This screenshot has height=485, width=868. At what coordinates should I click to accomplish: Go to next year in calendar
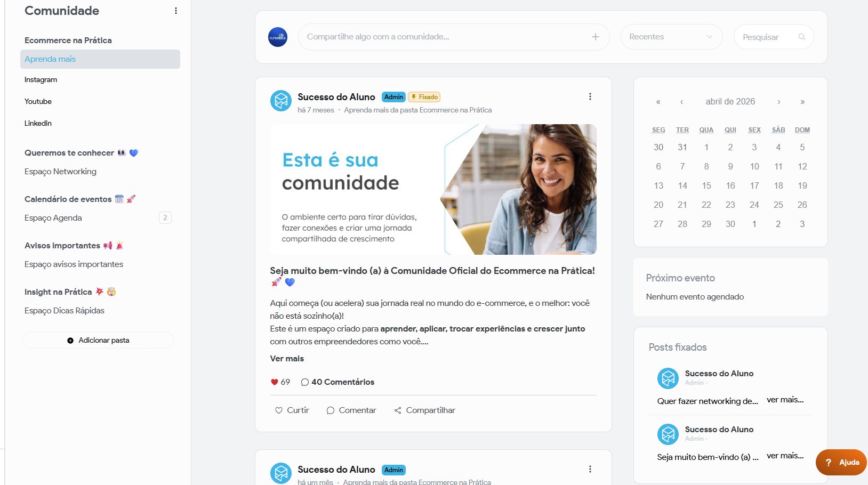tap(802, 102)
